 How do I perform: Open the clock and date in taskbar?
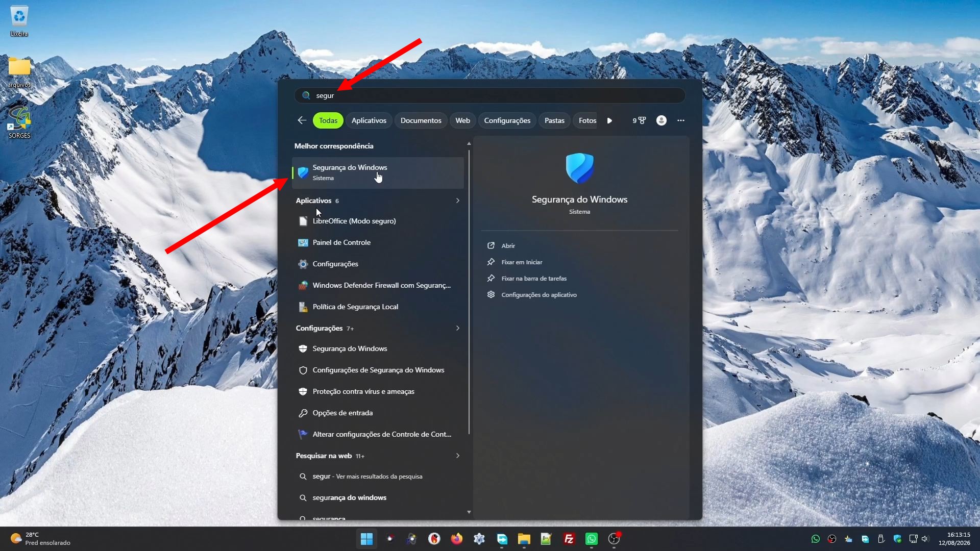click(x=954, y=539)
